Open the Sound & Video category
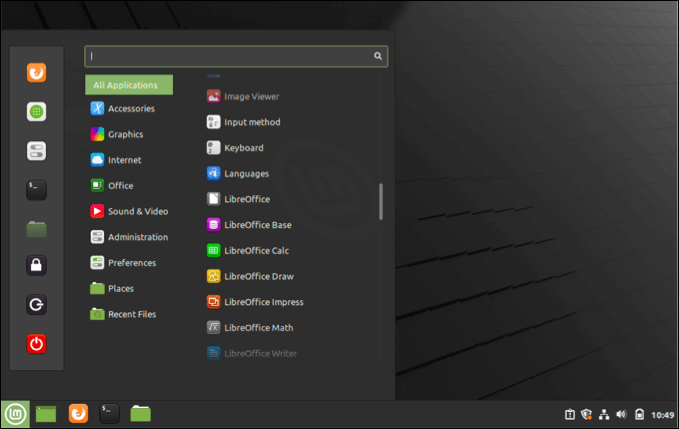 [x=129, y=211]
